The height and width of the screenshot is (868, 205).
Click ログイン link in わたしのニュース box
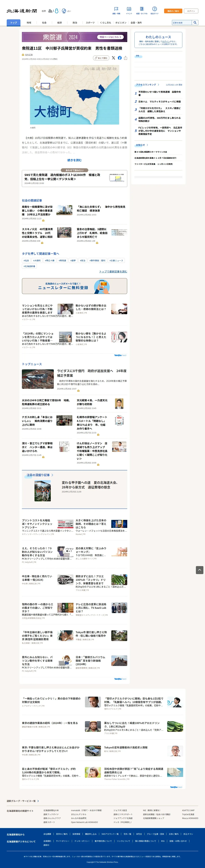coord(166,41)
